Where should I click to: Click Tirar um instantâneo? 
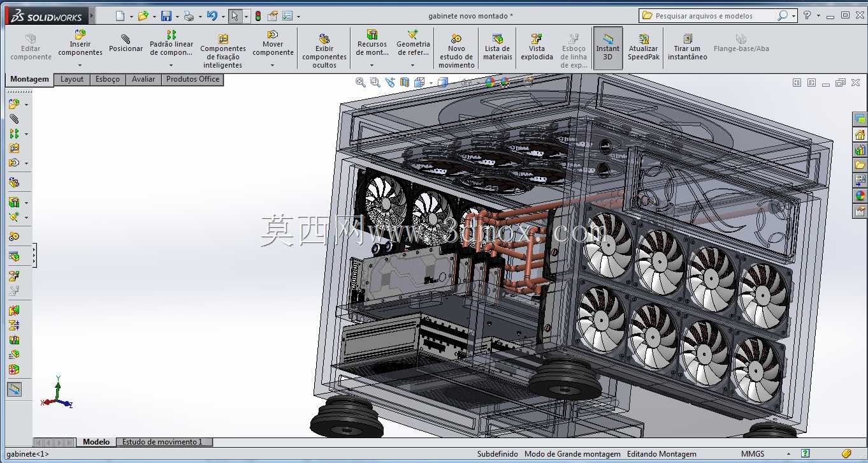point(688,47)
